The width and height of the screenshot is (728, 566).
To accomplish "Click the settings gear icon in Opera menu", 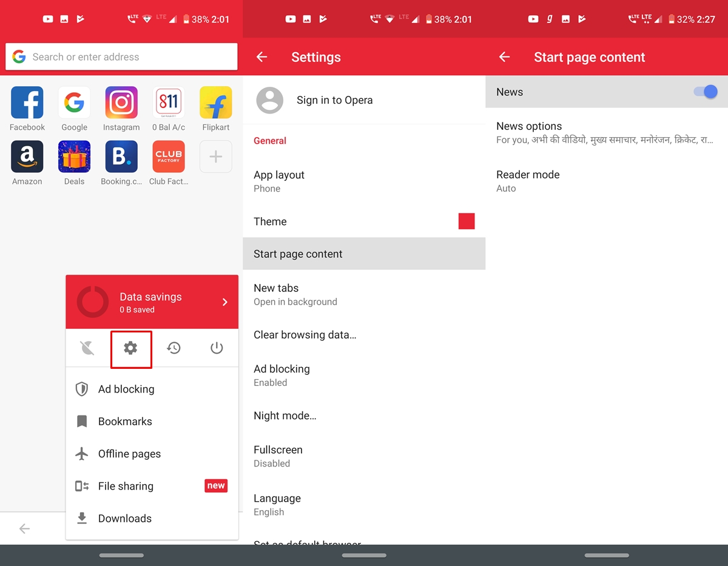I will [130, 348].
